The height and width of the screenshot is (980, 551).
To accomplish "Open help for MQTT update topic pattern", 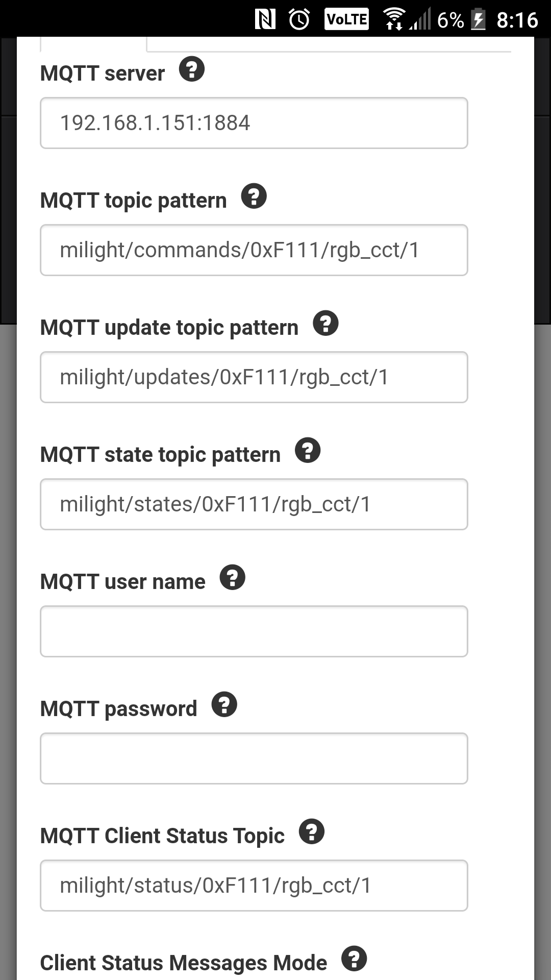I will tap(327, 324).
